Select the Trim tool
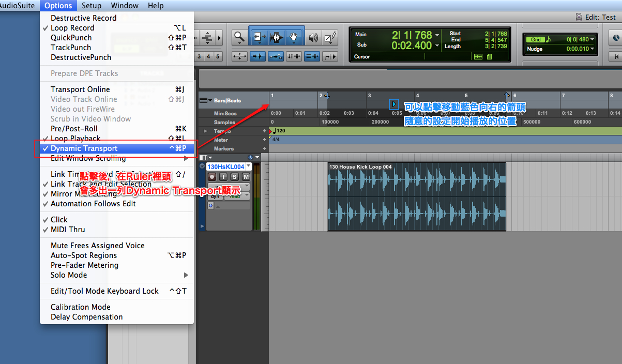 [x=259, y=36]
